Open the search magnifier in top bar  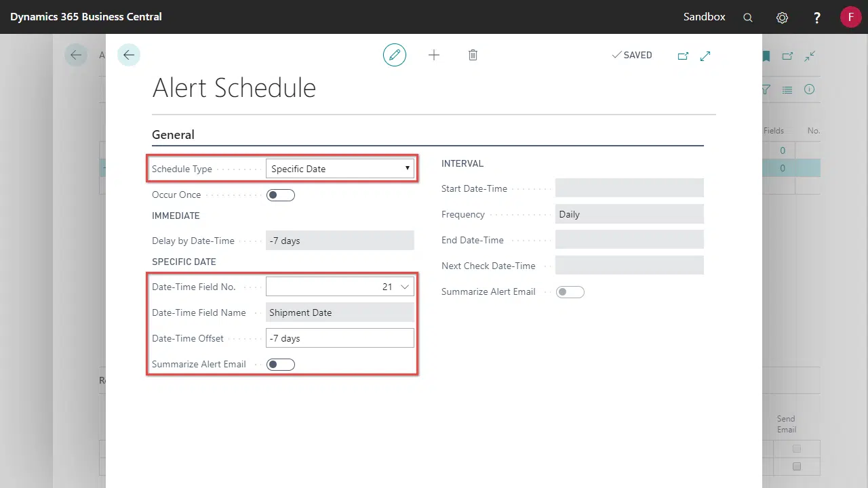[748, 18]
